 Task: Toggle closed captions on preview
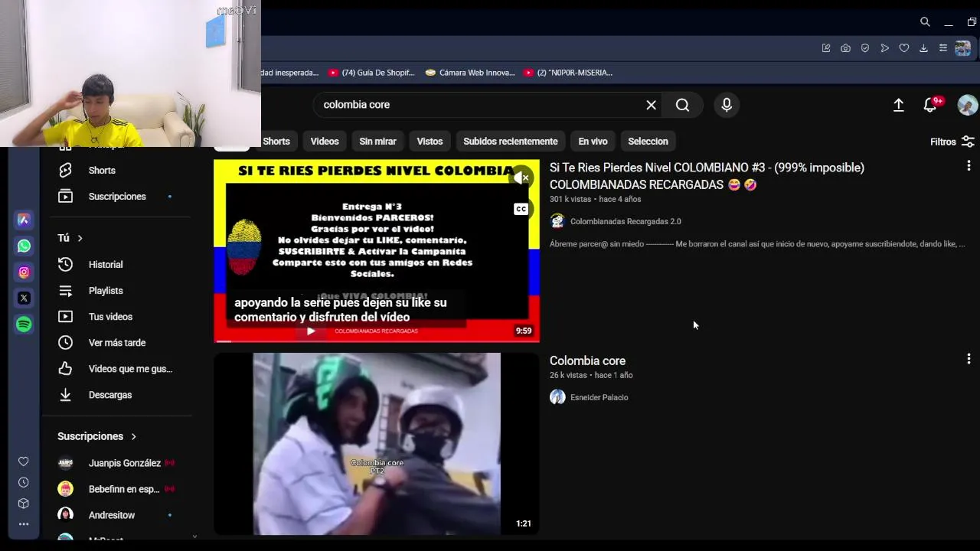pyautogui.click(x=521, y=209)
